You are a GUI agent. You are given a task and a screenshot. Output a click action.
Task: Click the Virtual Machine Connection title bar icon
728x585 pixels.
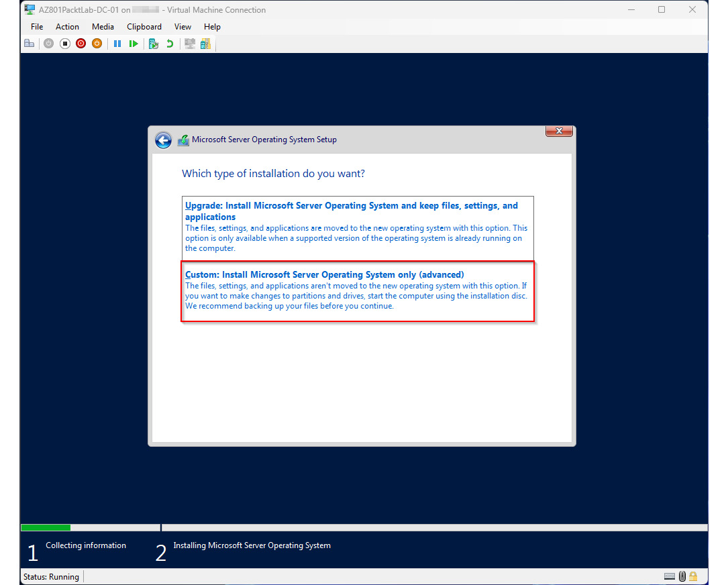(30, 9)
